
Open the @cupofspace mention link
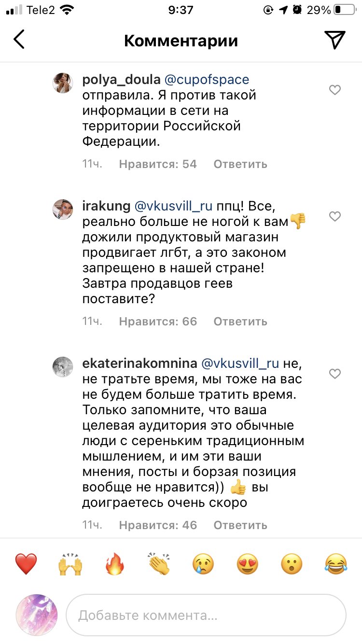207,80
